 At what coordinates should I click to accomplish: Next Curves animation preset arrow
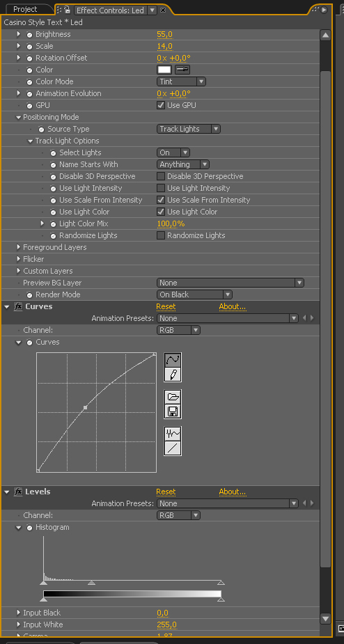(x=312, y=318)
